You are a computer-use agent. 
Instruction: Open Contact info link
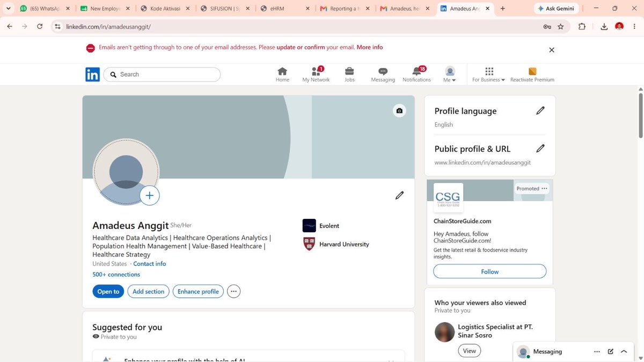[x=150, y=264]
